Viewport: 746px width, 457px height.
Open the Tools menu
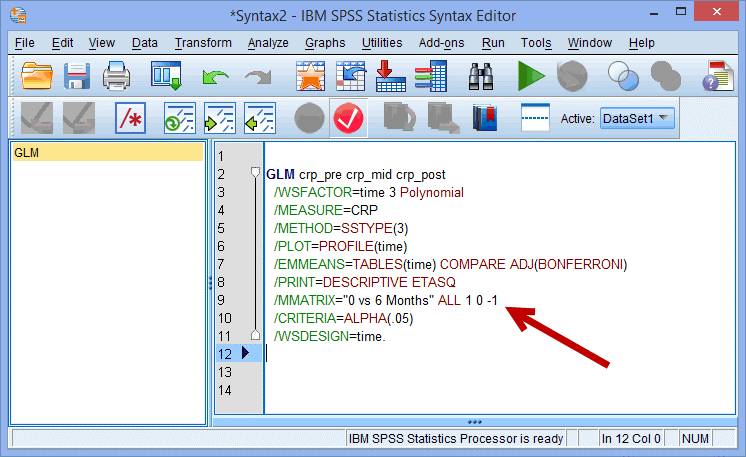click(536, 43)
